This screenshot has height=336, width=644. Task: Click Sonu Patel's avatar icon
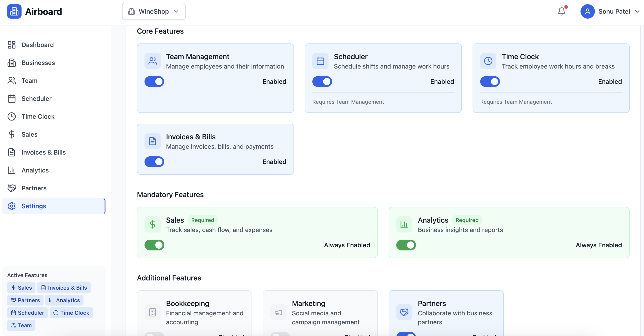[x=587, y=11]
